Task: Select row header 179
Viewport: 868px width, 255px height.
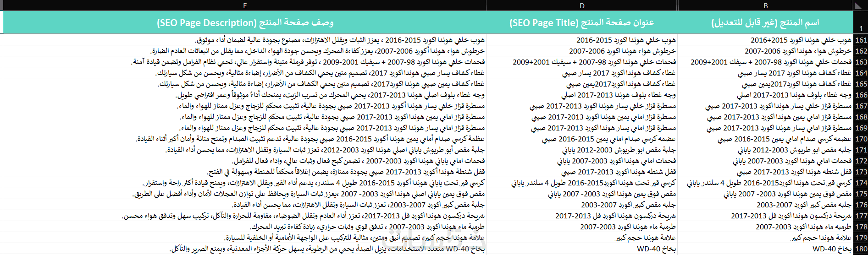Action: click(860, 238)
